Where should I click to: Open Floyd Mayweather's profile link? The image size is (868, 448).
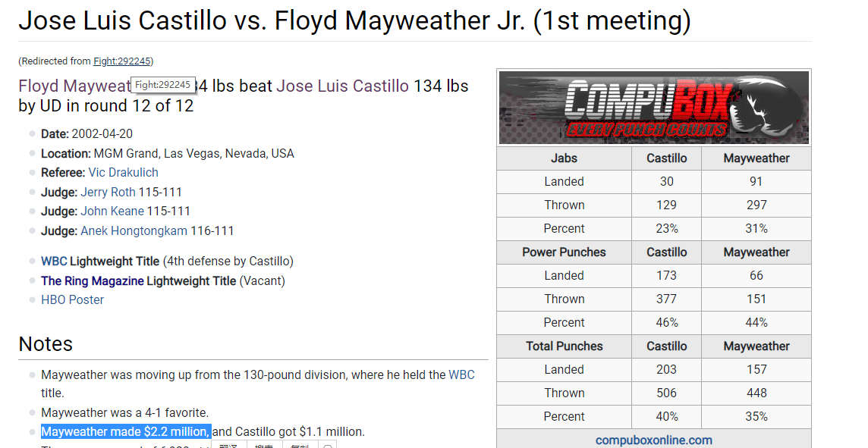point(74,86)
